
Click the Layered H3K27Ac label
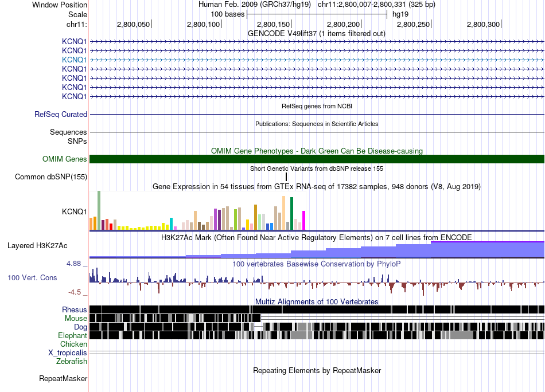[x=37, y=245]
